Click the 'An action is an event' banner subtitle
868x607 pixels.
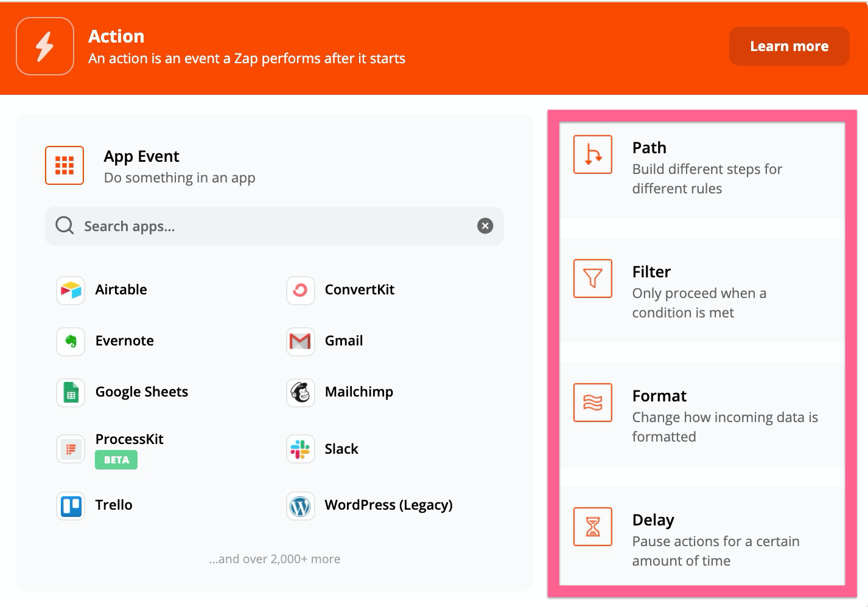tap(247, 58)
